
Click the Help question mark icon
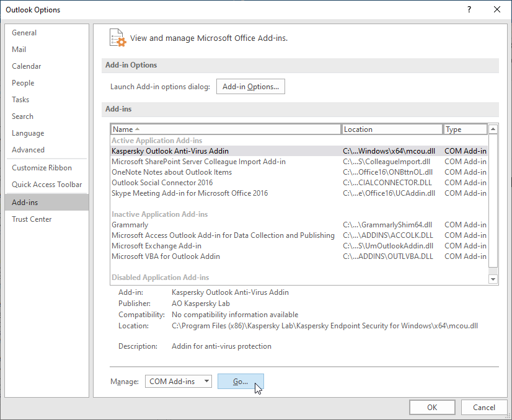469,9
